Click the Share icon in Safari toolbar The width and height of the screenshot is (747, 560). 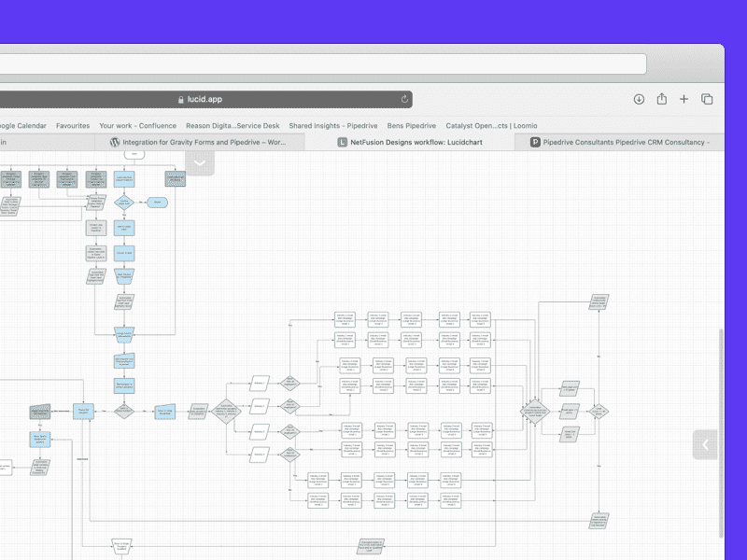pyautogui.click(x=662, y=99)
